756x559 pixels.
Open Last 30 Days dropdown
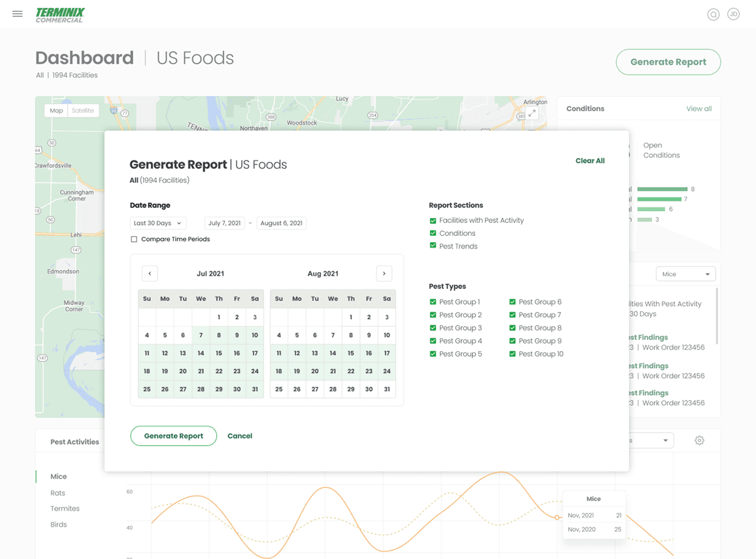[x=158, y=223]
